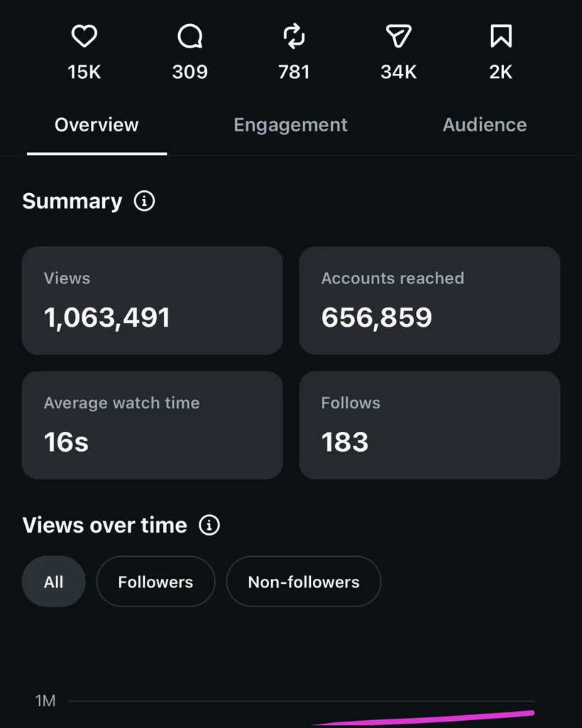Open the Follows card showing 183

click(x=429, y=425)
